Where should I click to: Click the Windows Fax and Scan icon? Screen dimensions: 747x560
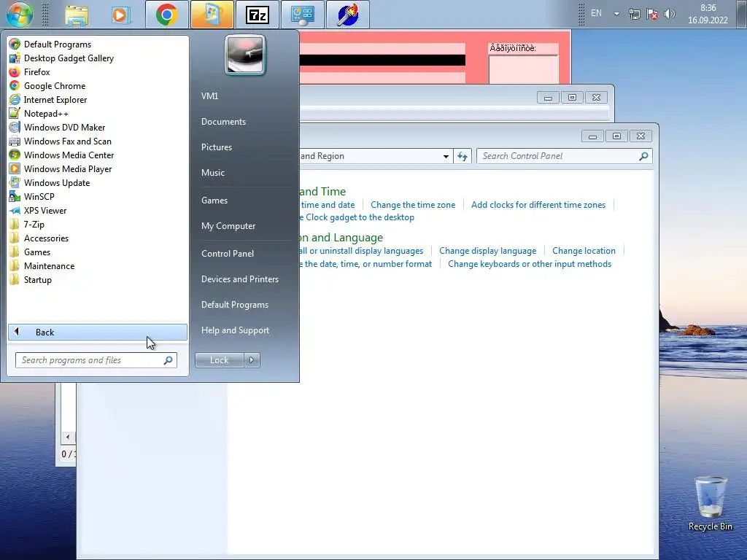(15, 141)
